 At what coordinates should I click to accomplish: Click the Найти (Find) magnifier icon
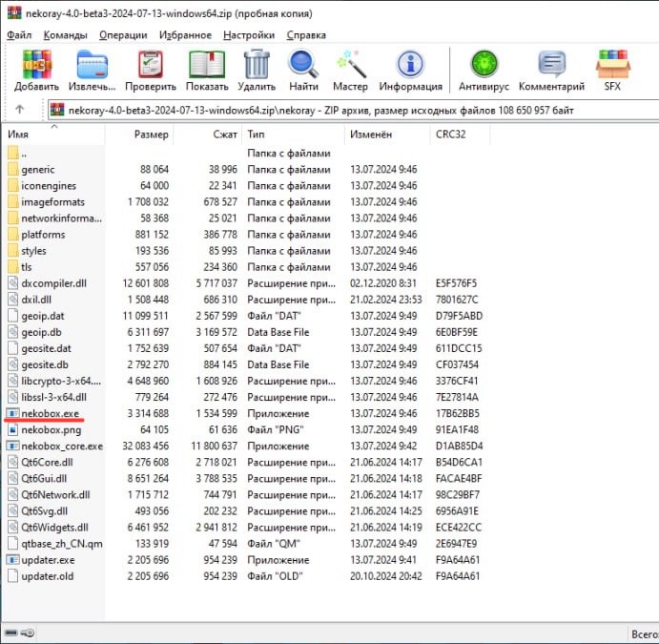click(303, 64)
